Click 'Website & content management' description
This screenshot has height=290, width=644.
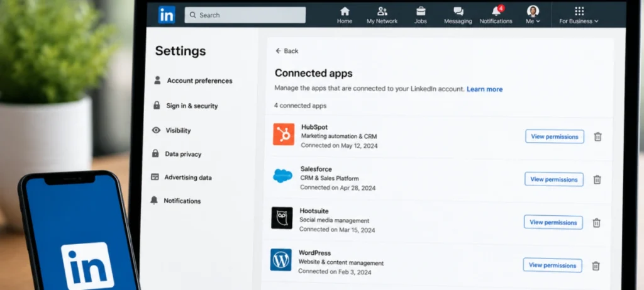pos(341,262)
